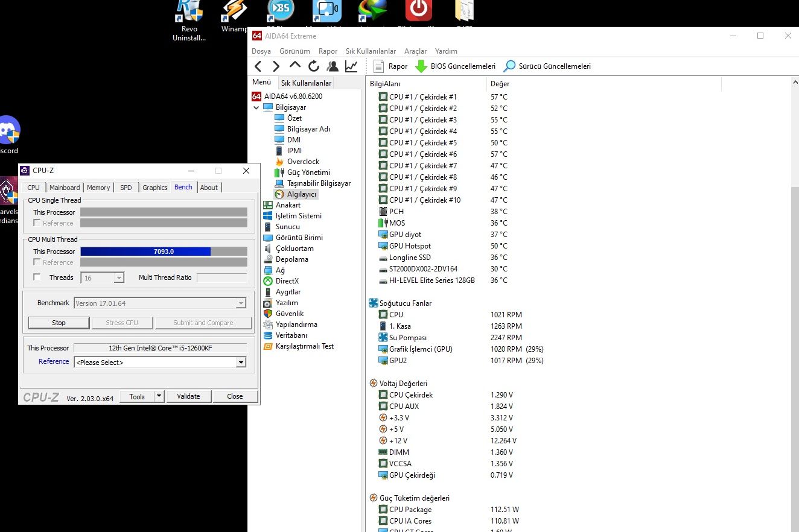Open the SPD tab in CPU-Z
Screen dimensions: 799x532
click(126, 188)
